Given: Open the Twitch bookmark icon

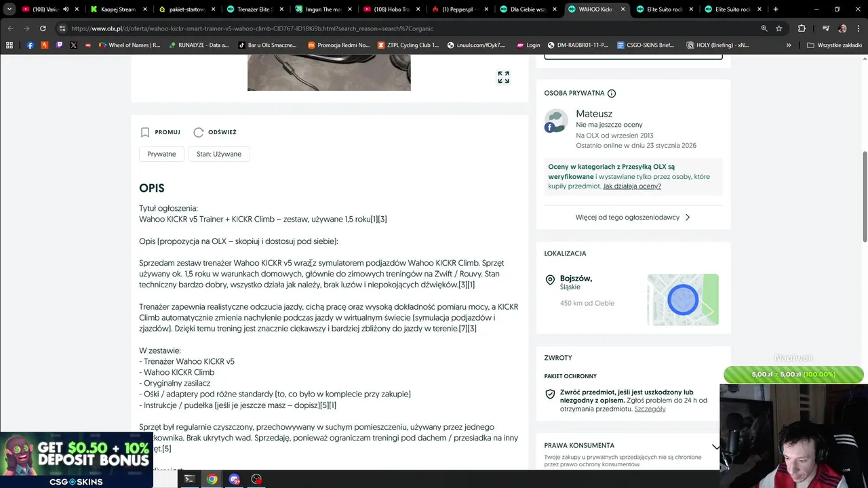Looking at the screenshot, I should [x=59, y=45].
